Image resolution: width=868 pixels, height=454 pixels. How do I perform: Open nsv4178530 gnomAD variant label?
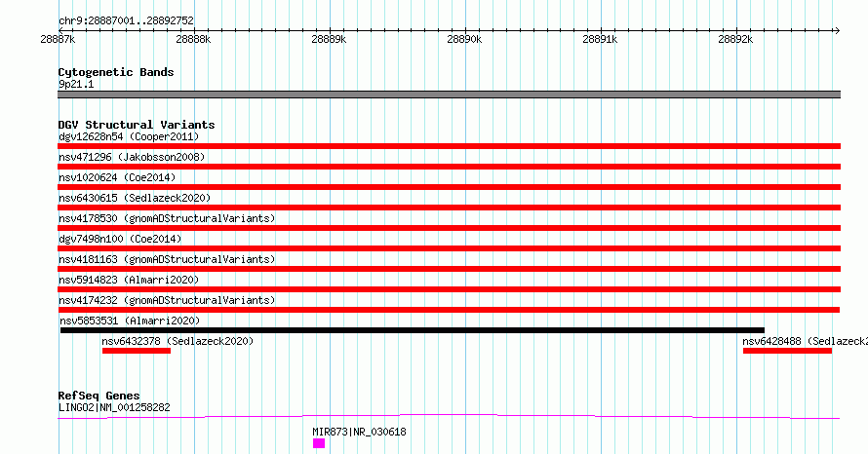click(167, 218)
